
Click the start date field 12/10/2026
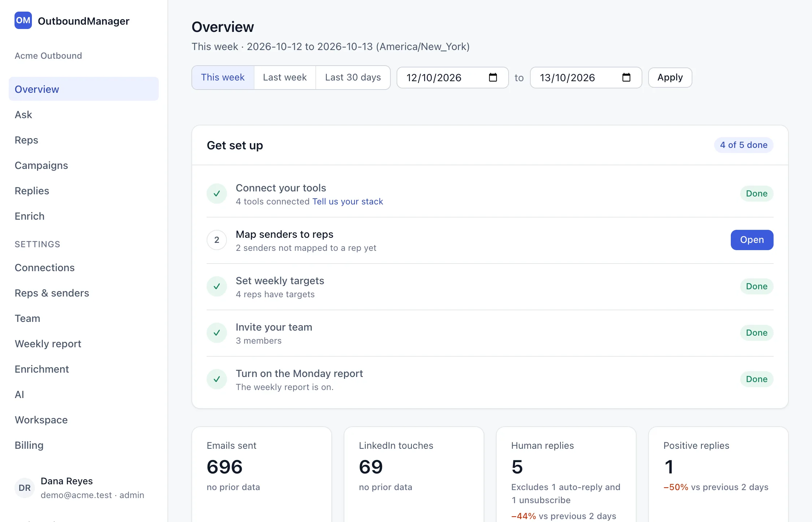(x=452, y=78)
